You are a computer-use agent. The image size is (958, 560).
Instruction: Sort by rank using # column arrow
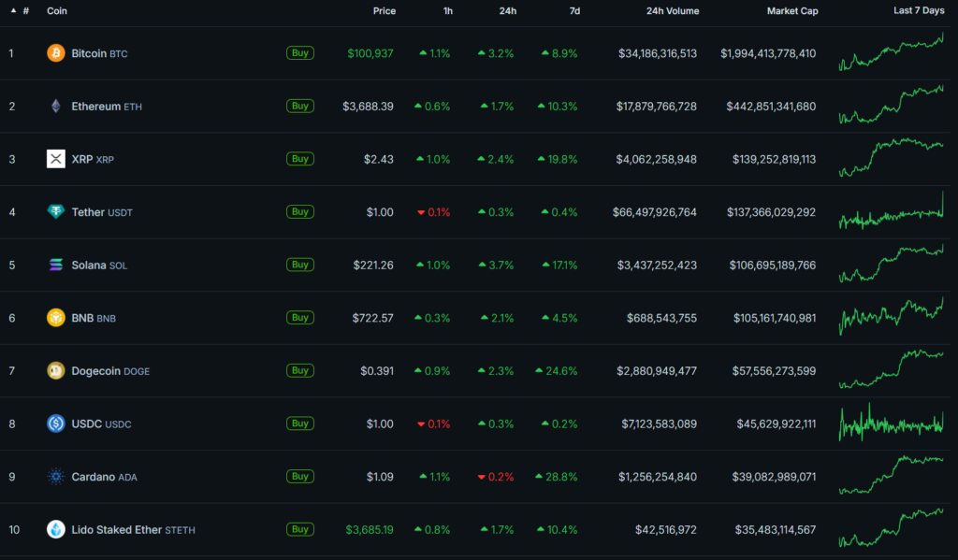pyautogui.click(x=13, y=11)
